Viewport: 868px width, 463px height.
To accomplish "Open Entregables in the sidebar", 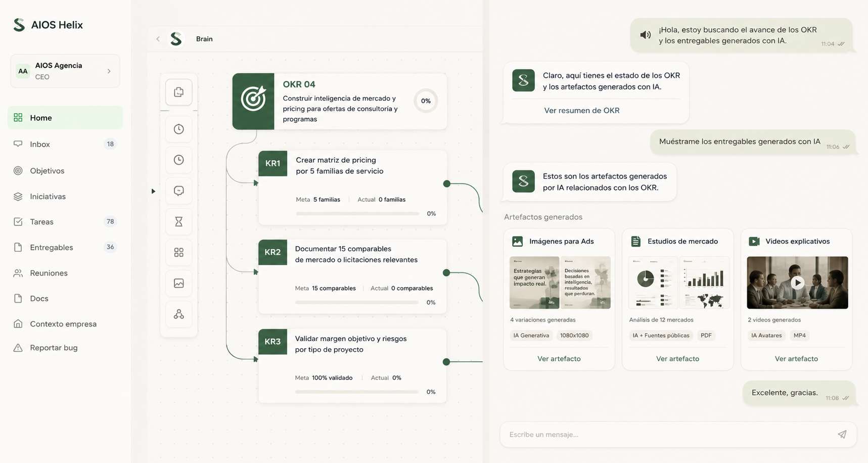I will coord(65,247).
